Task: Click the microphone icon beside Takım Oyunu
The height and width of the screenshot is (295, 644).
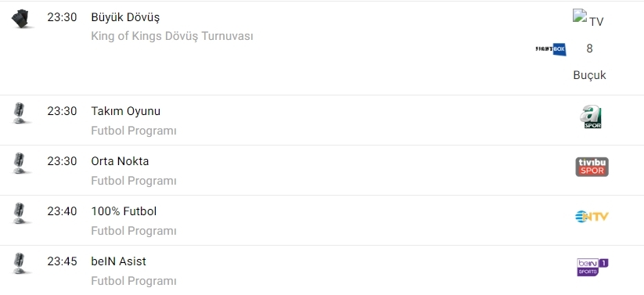Action: 19,113
